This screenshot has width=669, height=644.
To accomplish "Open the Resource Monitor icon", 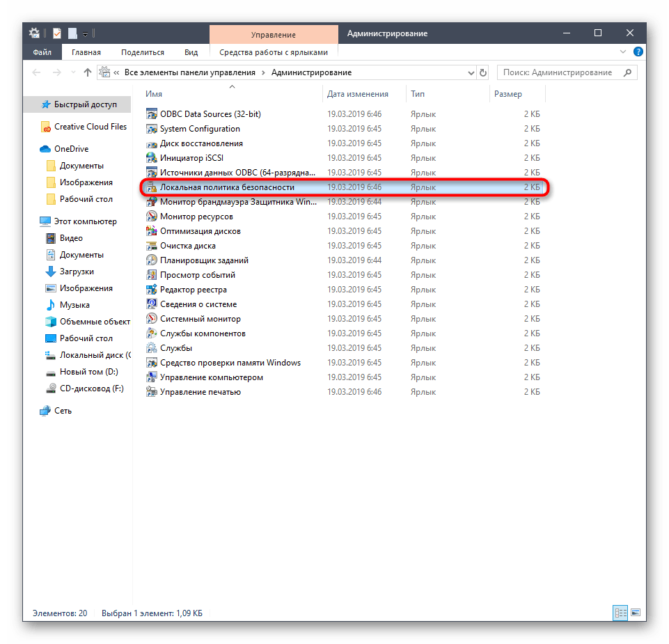I will [152, 217].
